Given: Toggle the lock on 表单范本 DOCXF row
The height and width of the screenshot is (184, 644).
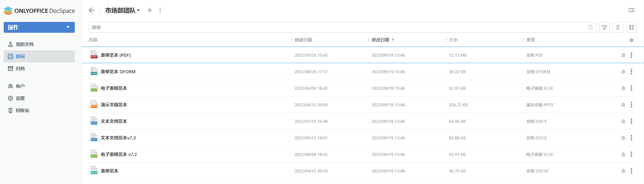Looking at the screenshot, I should pyautogui.click(x=623, y=171).
